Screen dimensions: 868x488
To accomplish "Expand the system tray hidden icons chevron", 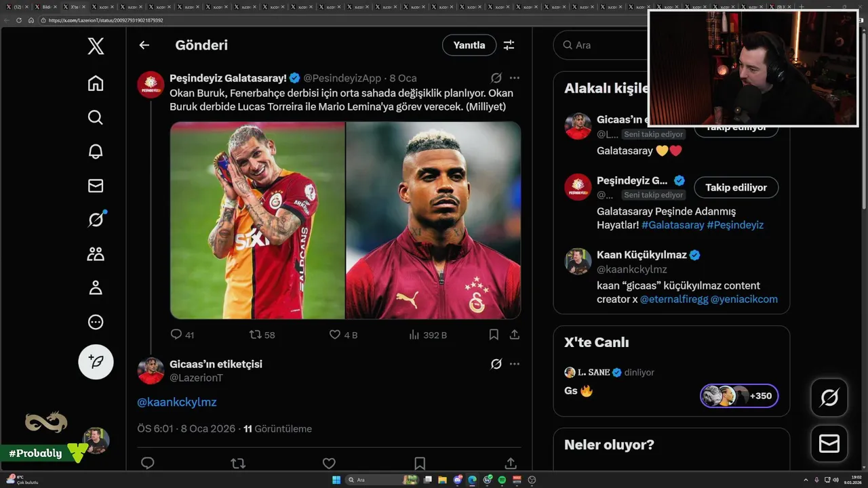I will 804,480.
